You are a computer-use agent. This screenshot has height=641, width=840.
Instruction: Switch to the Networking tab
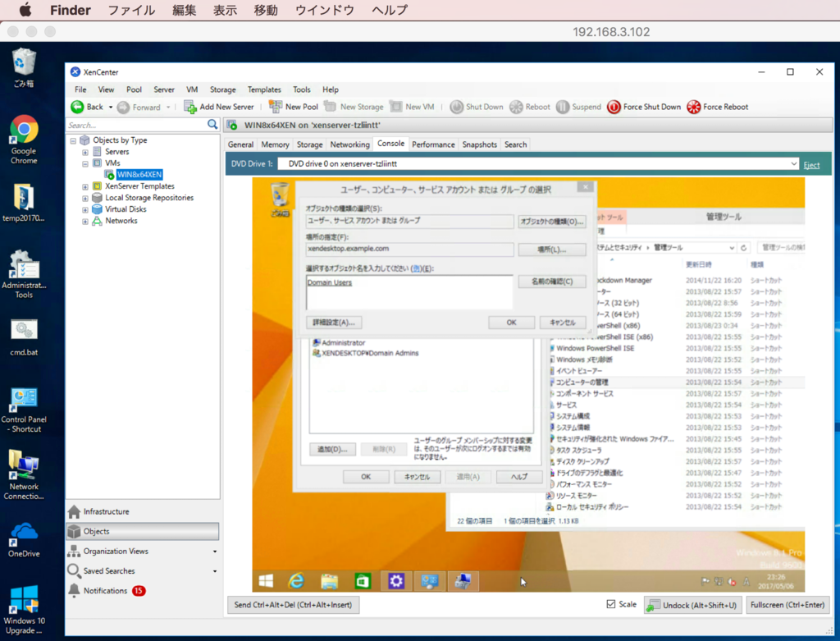click(x=349, y=144)
